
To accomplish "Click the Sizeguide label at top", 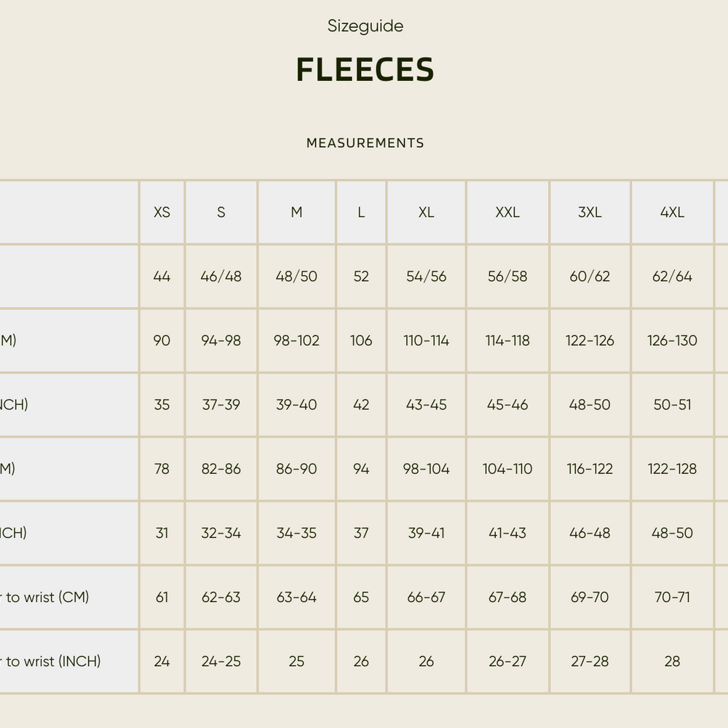I will pyautogui.click(x=365, y=26).
